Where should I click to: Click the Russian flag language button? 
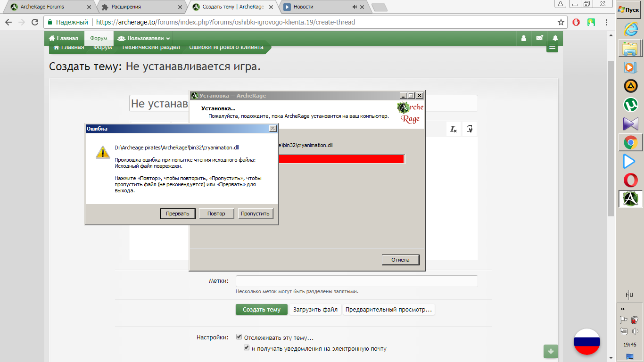(587, 342)
